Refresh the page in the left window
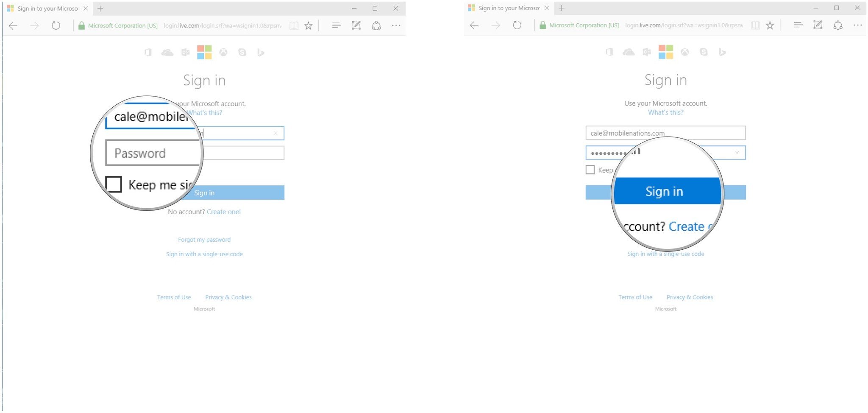Image resolution: width=868 pixels, height=413 pixels. point(56,26)
